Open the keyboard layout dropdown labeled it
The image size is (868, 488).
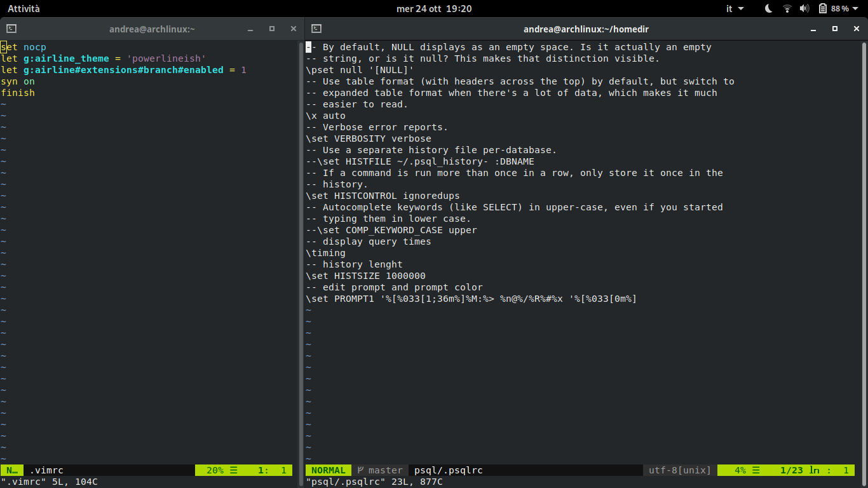click(733, 8)
